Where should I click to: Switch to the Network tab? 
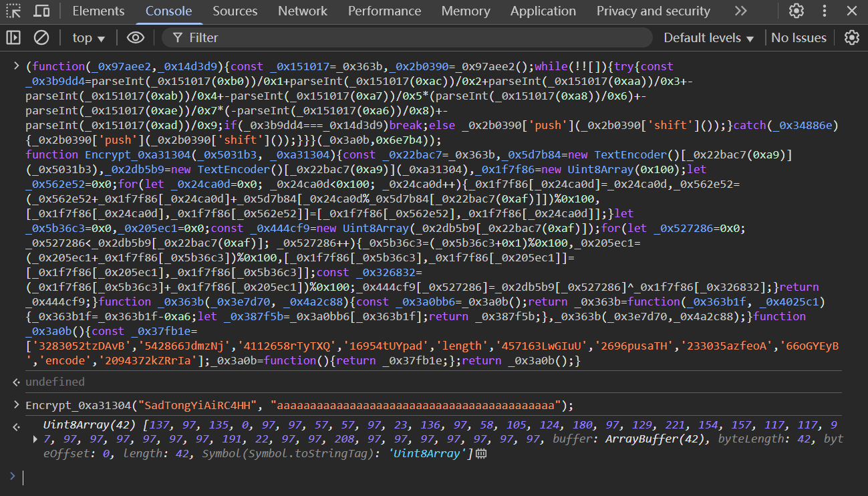point(303,11)
